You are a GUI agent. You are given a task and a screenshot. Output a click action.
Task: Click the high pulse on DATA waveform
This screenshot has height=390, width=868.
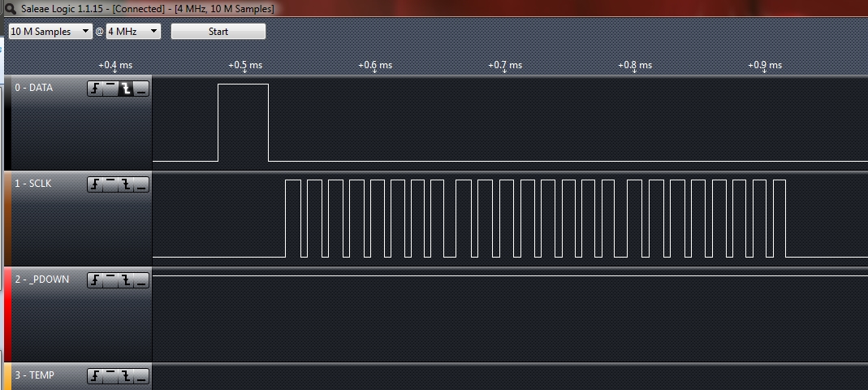(x=243, y=123)
